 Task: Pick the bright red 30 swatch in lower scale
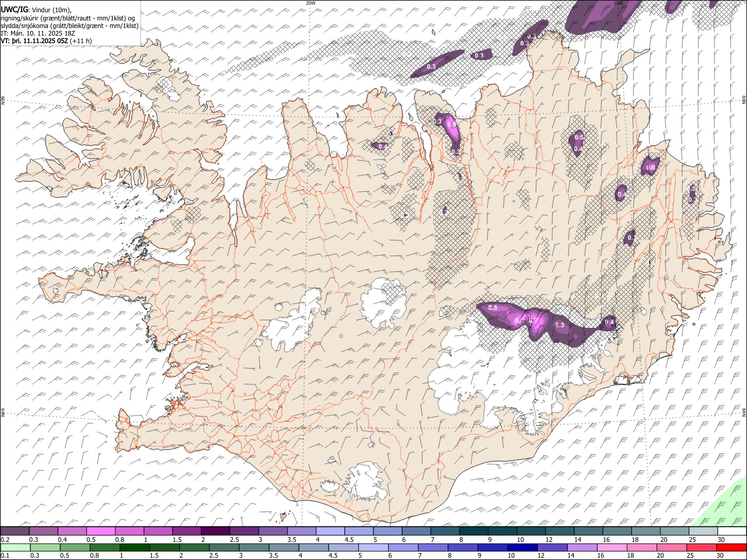pyautogui.click(x=732, y=547)
